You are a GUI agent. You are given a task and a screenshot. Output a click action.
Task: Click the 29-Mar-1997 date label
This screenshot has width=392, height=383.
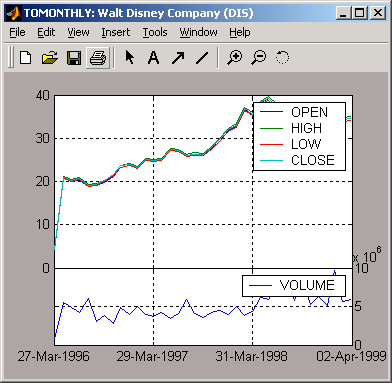(152, 356)
